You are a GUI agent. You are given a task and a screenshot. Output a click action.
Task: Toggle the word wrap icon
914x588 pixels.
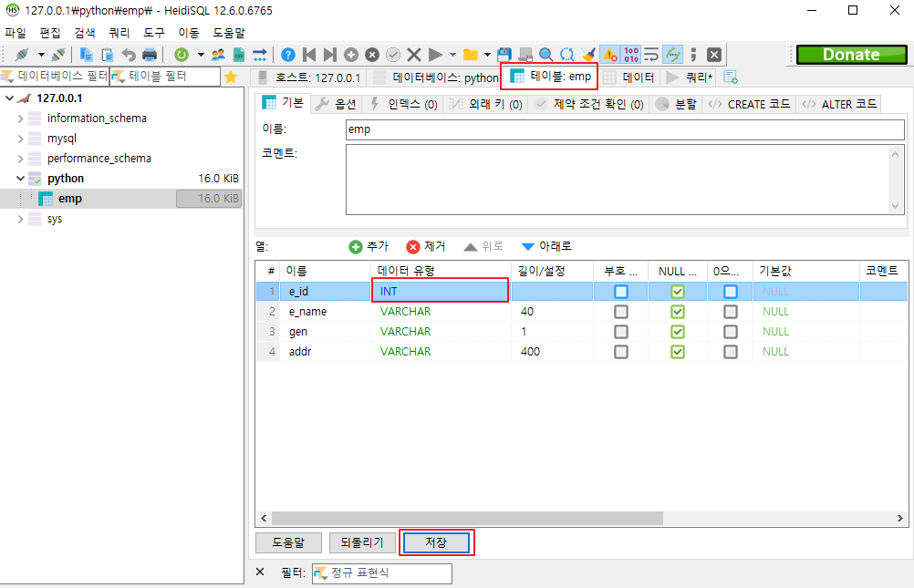click(x=651, y=55)
